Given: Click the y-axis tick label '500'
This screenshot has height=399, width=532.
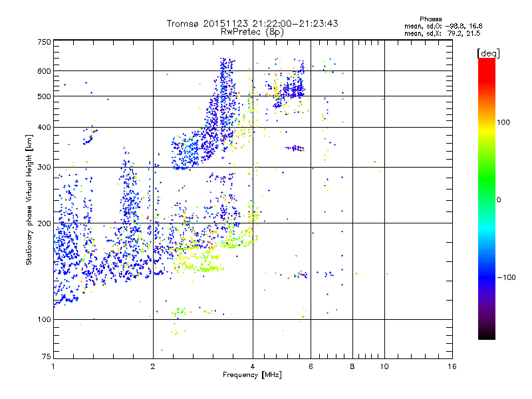Looking at the screenshot, I should [44, 96].
